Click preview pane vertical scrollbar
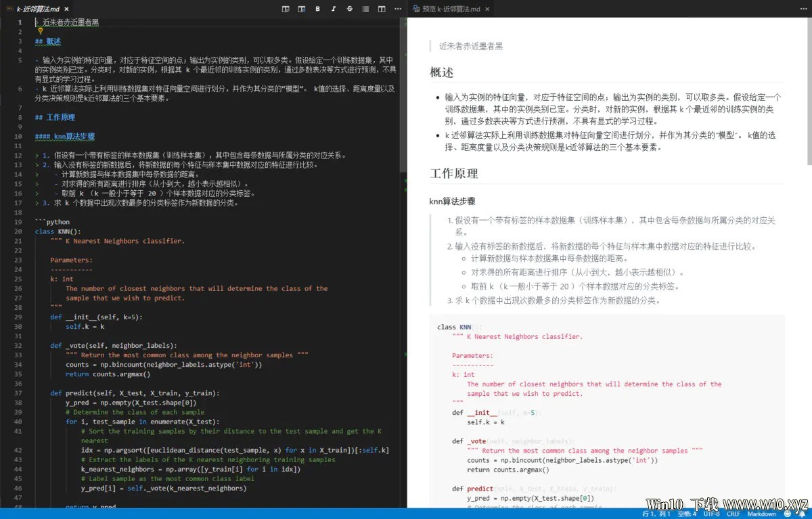The width and height of the screenshot is (812, 519). pyautogui.click(x=809, y=91)
